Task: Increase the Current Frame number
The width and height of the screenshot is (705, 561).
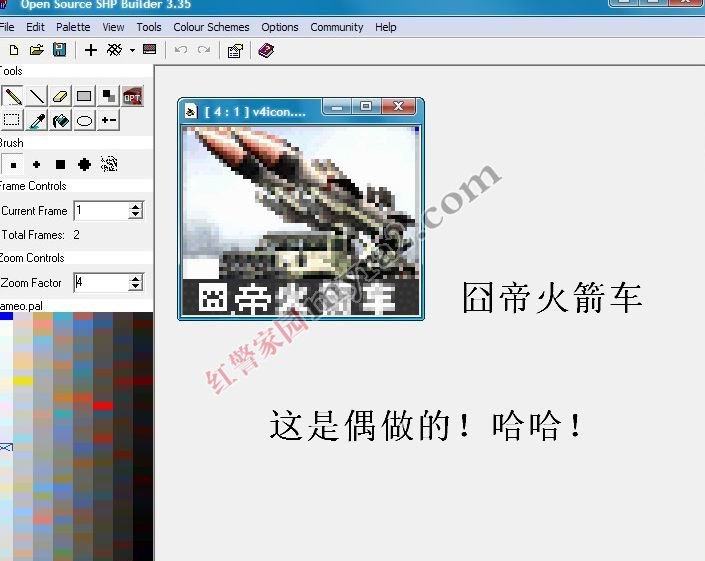Action: point(135,206)
